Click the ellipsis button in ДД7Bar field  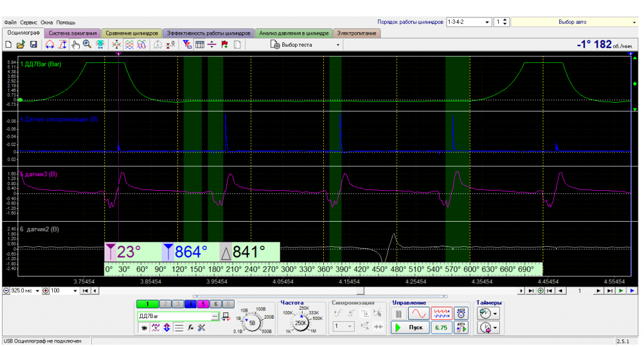215,316
